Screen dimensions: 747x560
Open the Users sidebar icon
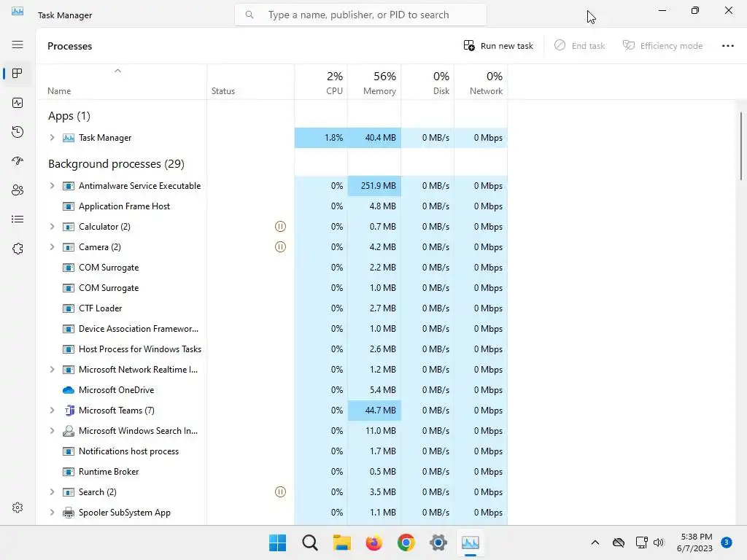(x=18, y=190)
